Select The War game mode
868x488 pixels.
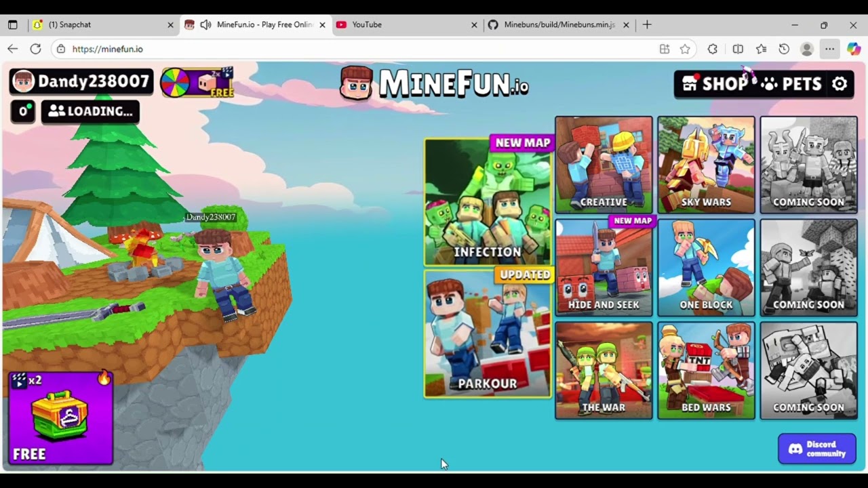[x=604, y=370]
